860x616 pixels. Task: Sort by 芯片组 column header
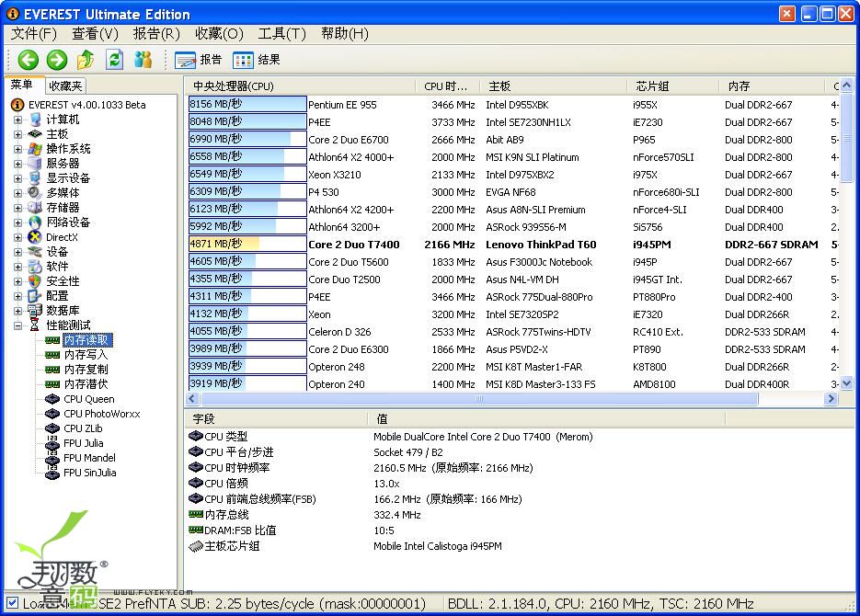tap(673, 86)
